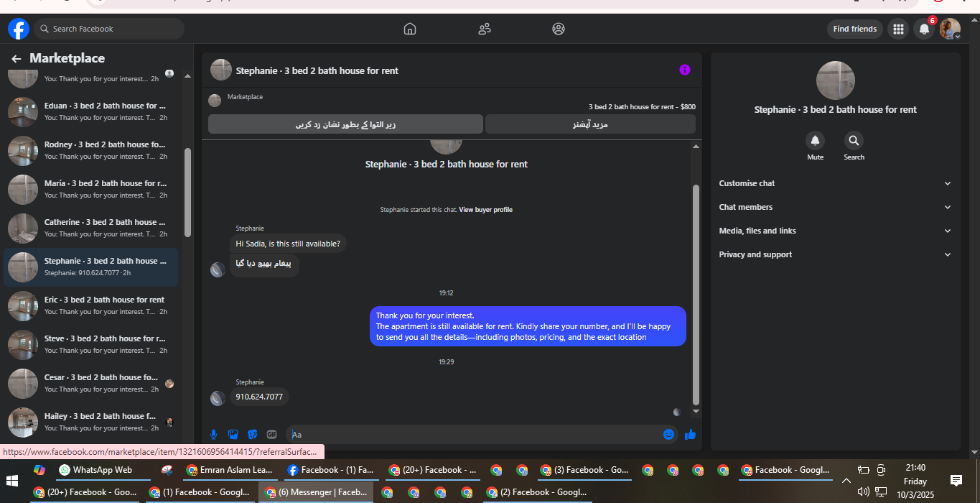Open View buyer profile link

[485, 210]
